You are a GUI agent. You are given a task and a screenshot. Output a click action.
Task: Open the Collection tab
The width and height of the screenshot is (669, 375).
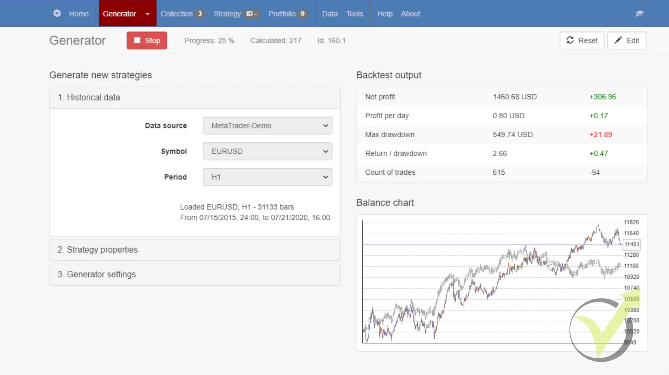(182, 14)
